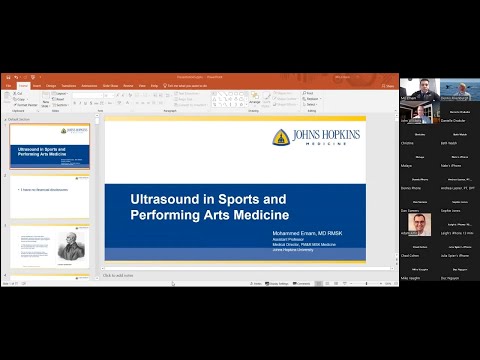Screen dimensions: 480x360
Task: Select the financial disclosures slide thumbnail
Action: pos(50,196)
